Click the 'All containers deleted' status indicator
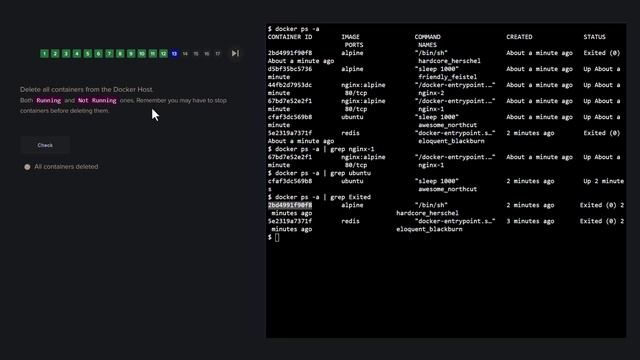This screenshot has height=360, width=640. (x=61, y=167)
